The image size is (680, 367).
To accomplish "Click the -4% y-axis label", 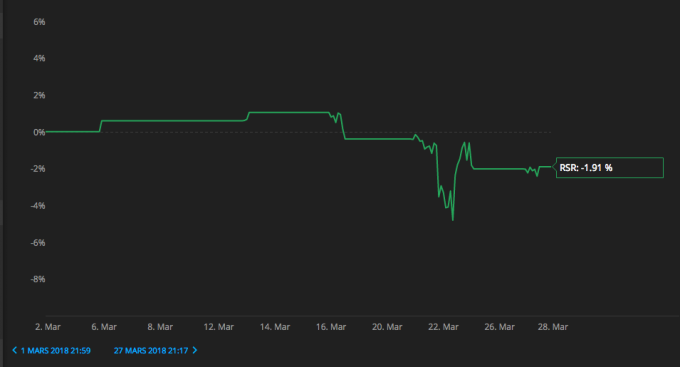I will pos(38,206).
